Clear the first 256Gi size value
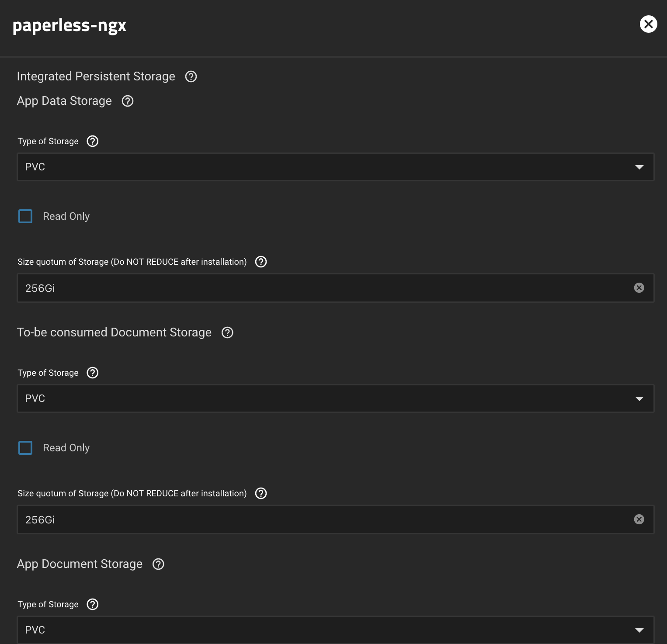The width and height of the screenshot is (667, 644). click(x=639, y=287)
